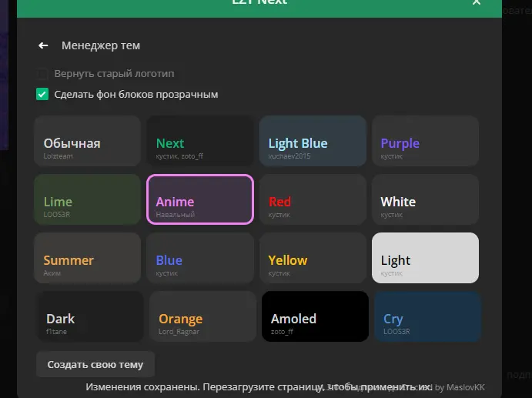Pick the Purple theme tile
This screenshot has width=532, height=398.
click(x=425, y=141)
